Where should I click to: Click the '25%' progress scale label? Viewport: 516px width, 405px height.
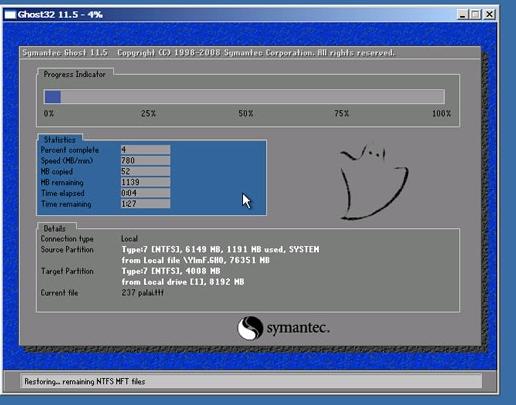pyautogui.click(x=148, y=114)
